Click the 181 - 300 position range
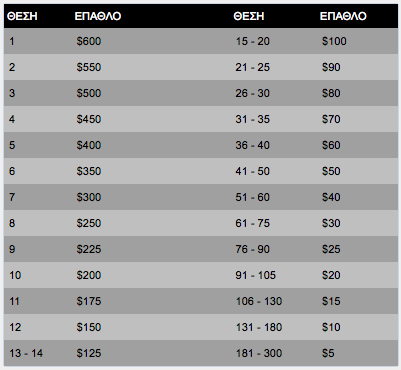 pos(259,353)
